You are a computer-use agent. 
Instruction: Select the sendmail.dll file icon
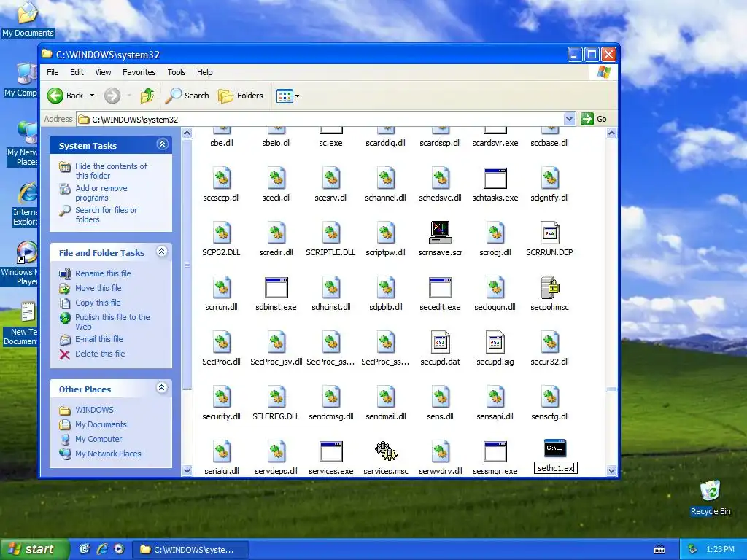(386, 397)
